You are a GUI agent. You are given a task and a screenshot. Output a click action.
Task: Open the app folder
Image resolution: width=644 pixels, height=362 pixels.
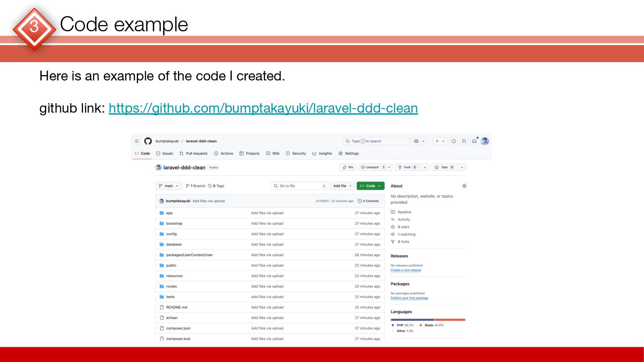coord(169,213)
